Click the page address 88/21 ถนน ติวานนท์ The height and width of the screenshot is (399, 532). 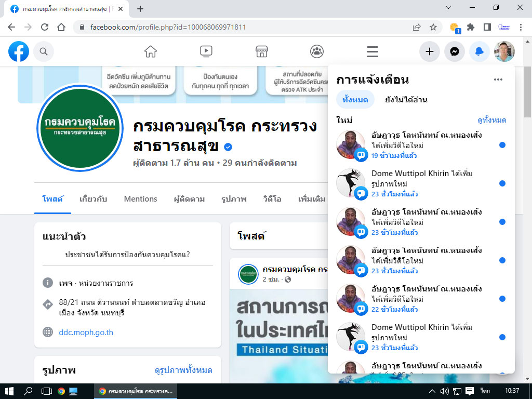point(132,308)
